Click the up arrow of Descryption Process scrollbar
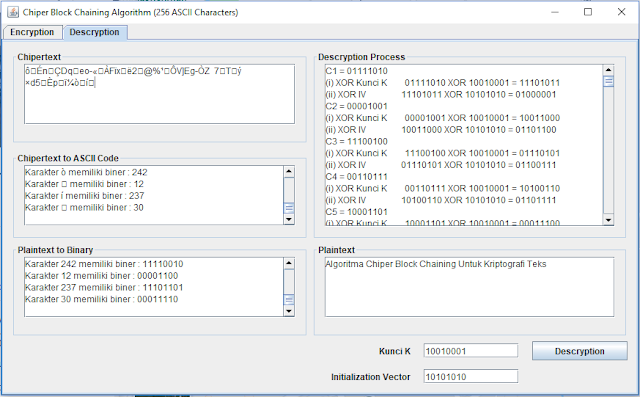 (x=608, y=70)
